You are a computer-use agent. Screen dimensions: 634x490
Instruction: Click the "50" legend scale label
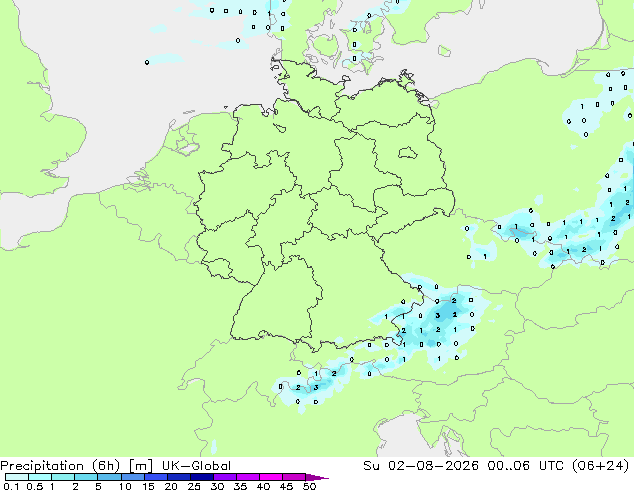click(310, 486)
